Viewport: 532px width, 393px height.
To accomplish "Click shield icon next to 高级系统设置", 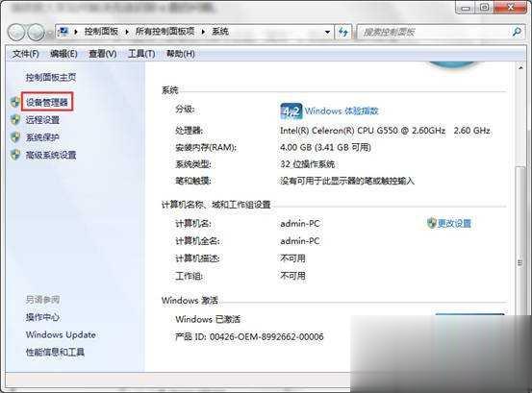I will (x=15, y=155).
